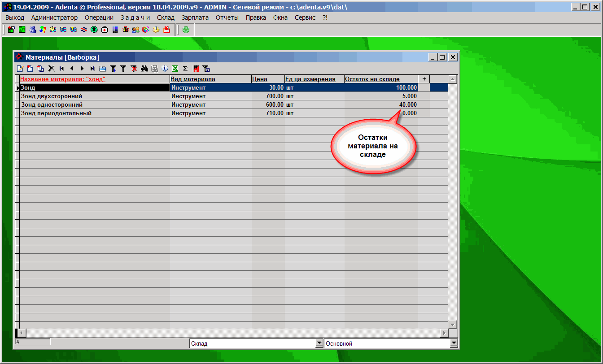Click the sigma sum icon
The height and width of the screenshot is (364, 603).
pyautogui.click(x=185, y=69)
